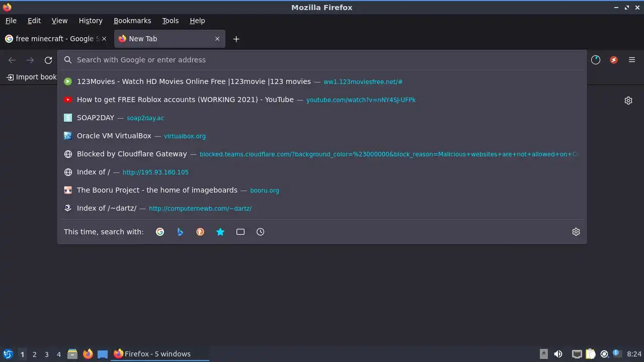Image resolution: width=644 pixels, height=362 pixels.
Task: Open History menu
Action: [91, 21]
